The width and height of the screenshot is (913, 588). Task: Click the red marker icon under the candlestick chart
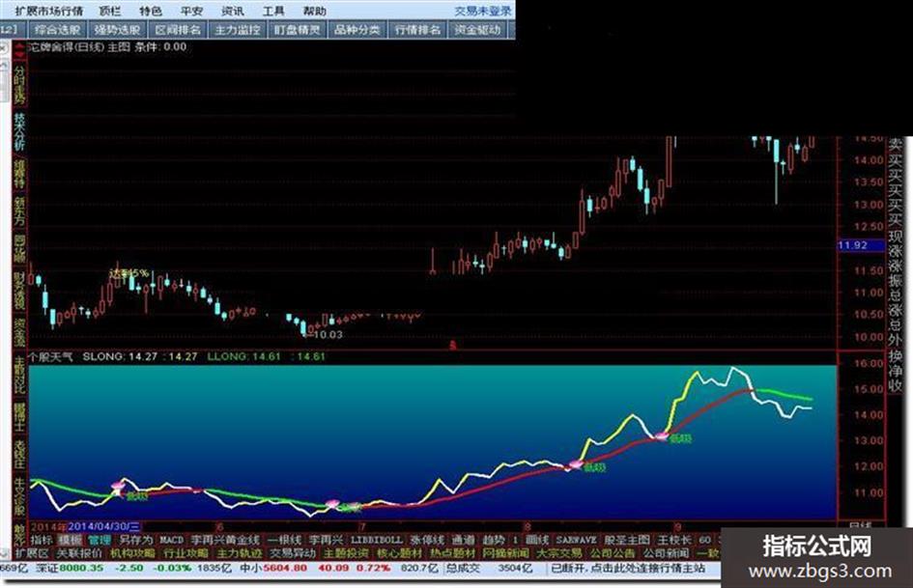coord(452,345)
